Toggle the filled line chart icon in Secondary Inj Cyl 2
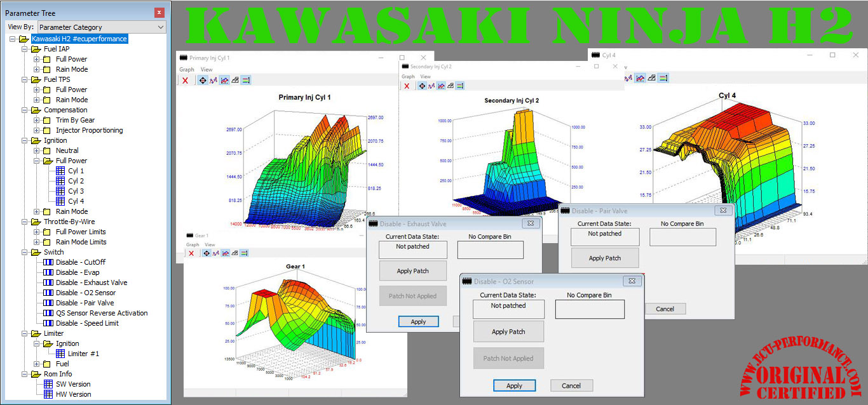Viewport: 868px width, 405px height. point(441,86)
